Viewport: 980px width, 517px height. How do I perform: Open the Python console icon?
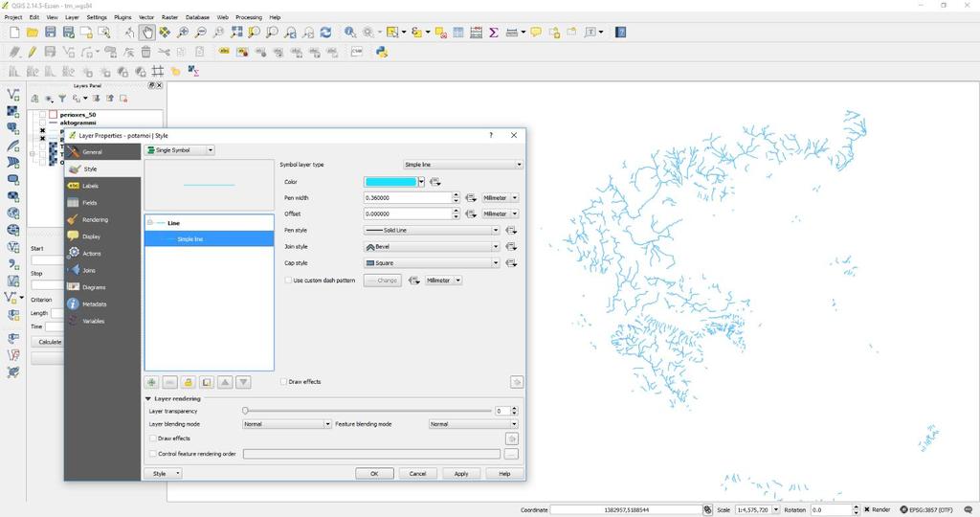click(x=381, y=52)
